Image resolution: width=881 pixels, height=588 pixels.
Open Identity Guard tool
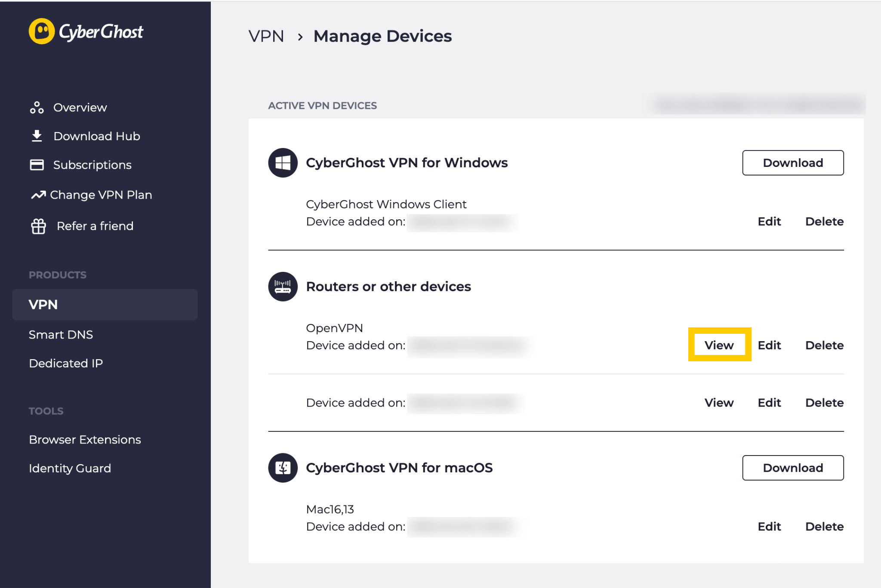click(x=70, y=468)
